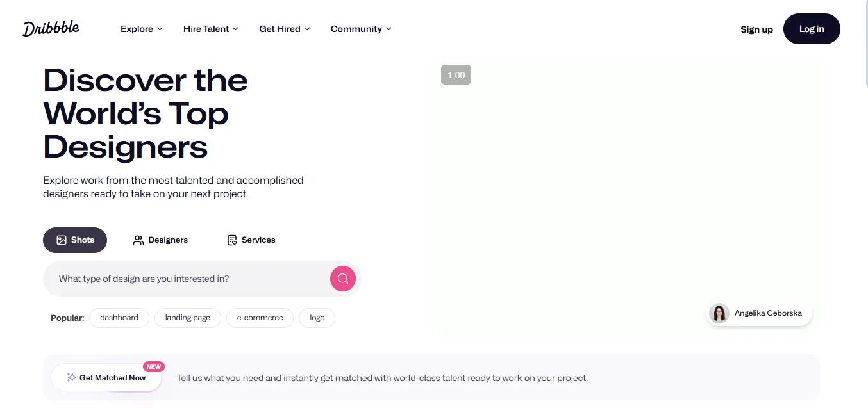Screen dimensions: 868x408
Task: Choose the dashboard popular tag
Action: (x=119, y=318)
